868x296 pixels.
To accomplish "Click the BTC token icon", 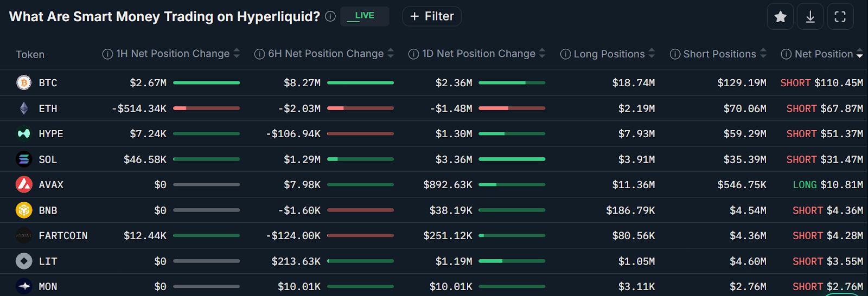I will point(24,83).
